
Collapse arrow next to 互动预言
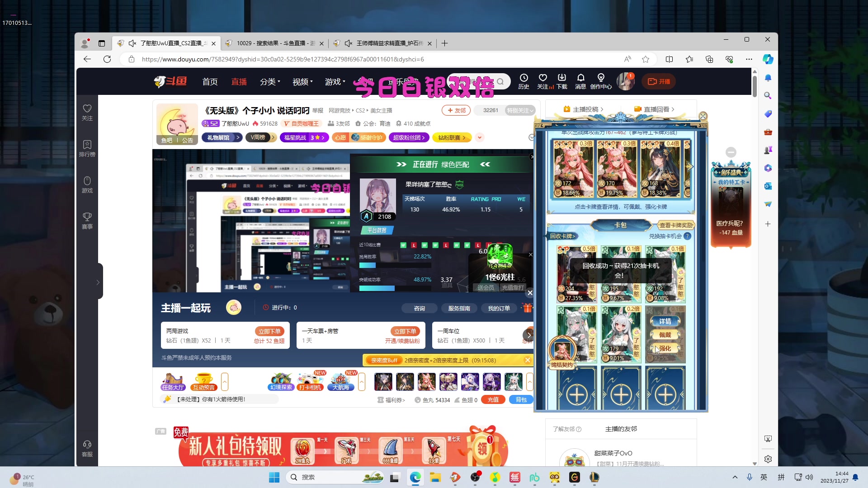click(225, 382)
